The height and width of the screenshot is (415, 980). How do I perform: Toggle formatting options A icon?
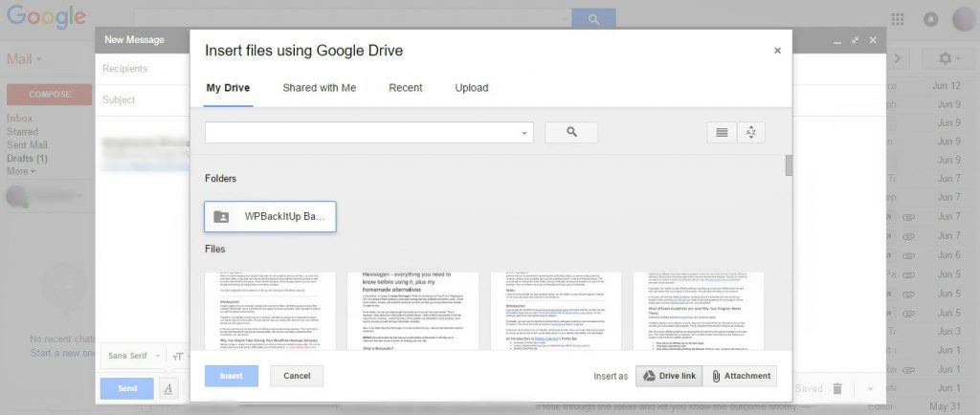pyautogui.click(x=168, y=388)
